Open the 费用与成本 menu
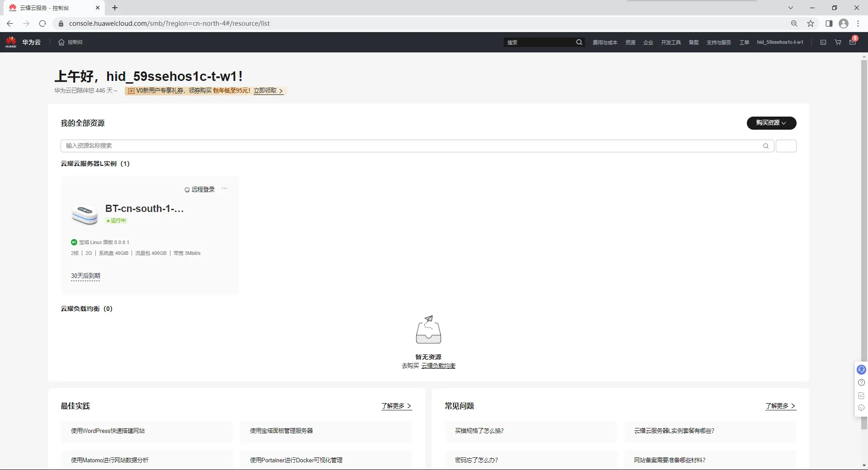The height and width of the screenshot is (470, 868). click(605, 42)
